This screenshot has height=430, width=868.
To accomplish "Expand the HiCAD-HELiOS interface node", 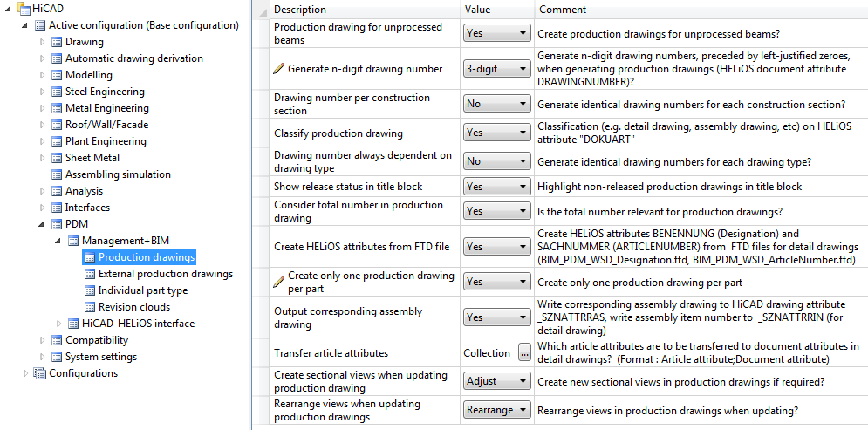I will pyautogui.click(x=59, y=324).
